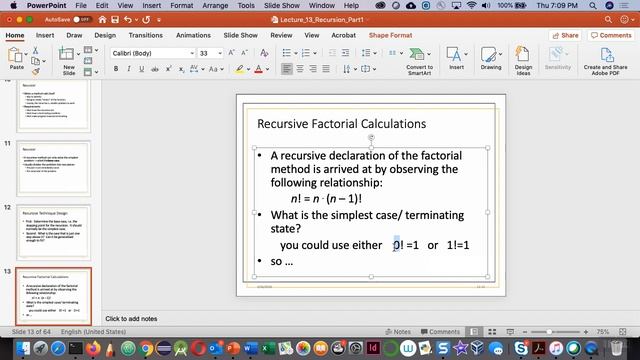
Task: Cut selection with scissors icon
Action: tap(36, 50)
